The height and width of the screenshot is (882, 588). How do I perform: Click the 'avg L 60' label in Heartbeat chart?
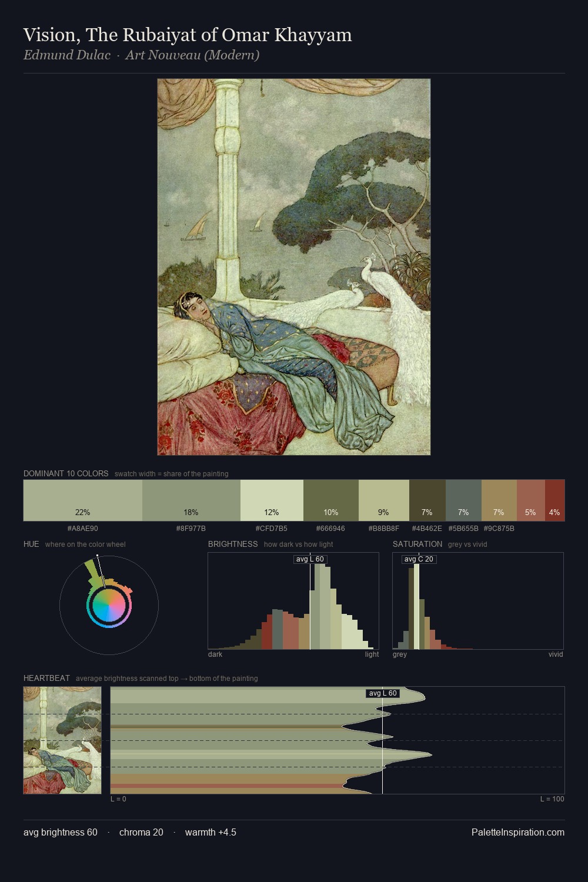pyautogui.click(x=383, y=693)
